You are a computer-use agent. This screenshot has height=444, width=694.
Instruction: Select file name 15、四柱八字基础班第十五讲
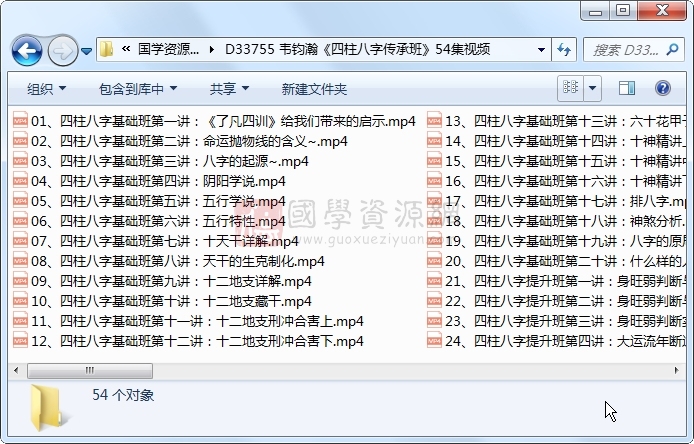pos(565,161)
